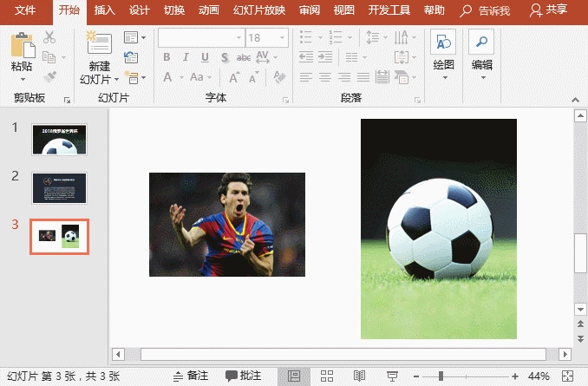Toggle the Notes (备注) pane
Screen dimensions: 588x386
tap(191, 376)
